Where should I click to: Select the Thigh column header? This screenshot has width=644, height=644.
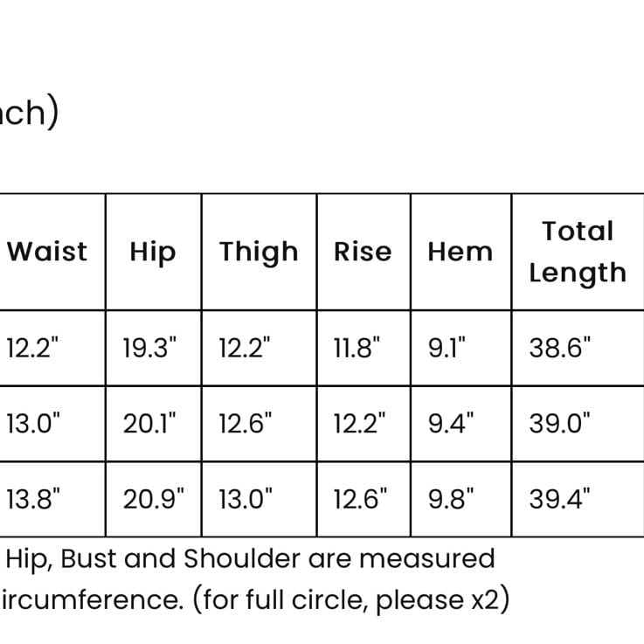[260, 252]
